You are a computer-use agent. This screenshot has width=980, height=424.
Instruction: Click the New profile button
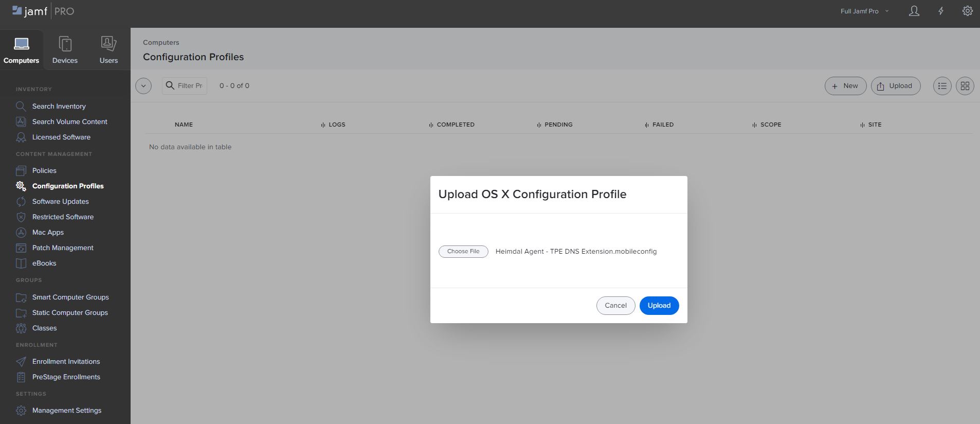point(845,86)
